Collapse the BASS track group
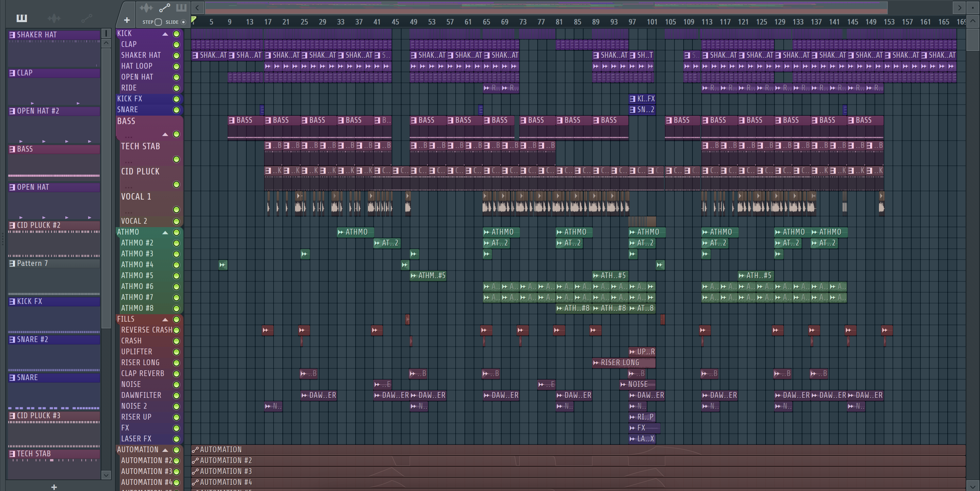 coord(165,134)
